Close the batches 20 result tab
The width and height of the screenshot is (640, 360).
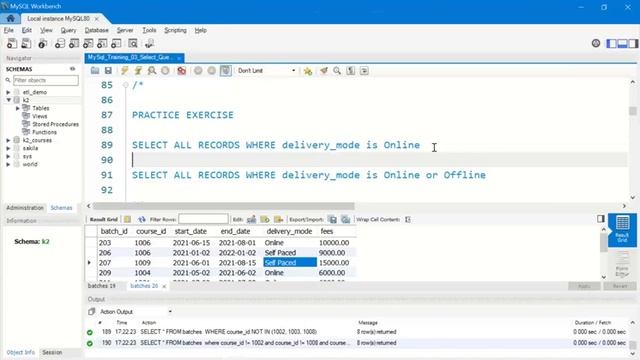tap(164, 286)
